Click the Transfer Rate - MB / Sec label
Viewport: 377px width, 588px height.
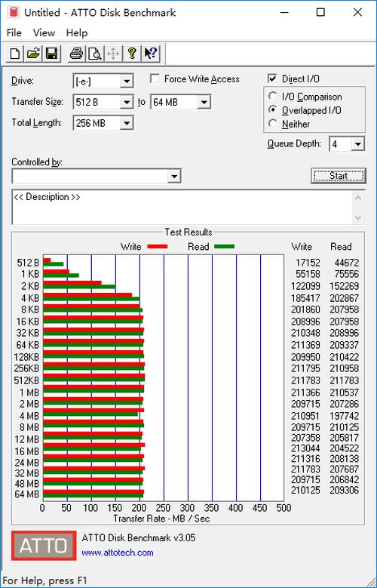coord(161,519)
